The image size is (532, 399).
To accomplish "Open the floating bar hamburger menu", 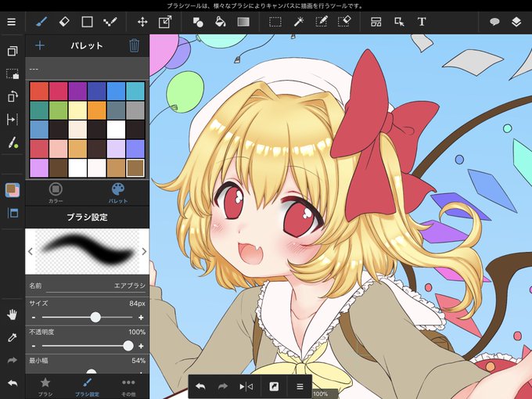I will tap(300, 386).
